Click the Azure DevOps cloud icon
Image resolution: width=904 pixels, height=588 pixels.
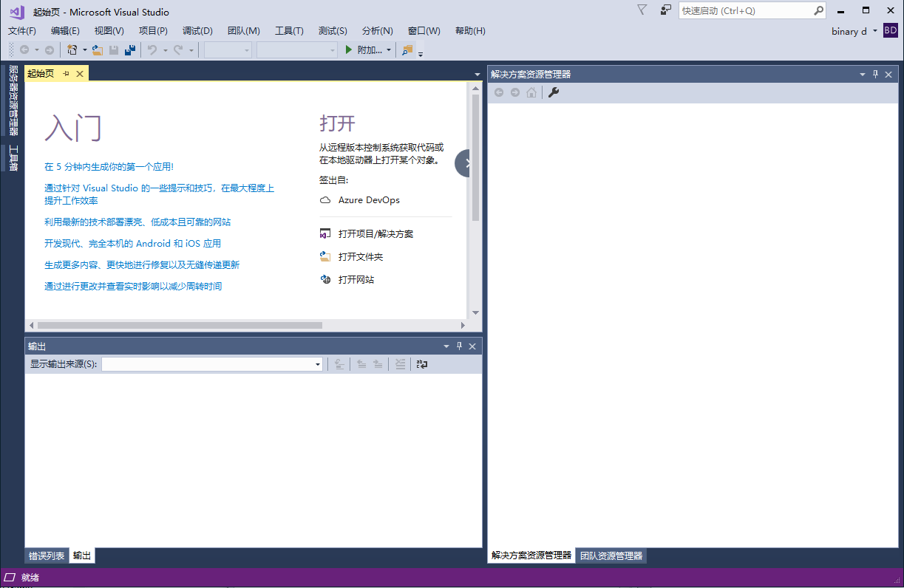tap(324, 200)
